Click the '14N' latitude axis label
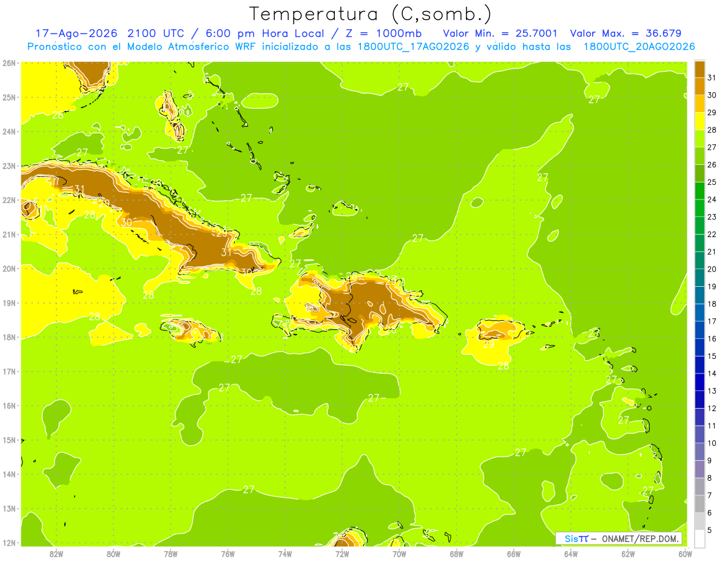The width and height of the screenshot is (728, 562). click(x=9, y=474)
